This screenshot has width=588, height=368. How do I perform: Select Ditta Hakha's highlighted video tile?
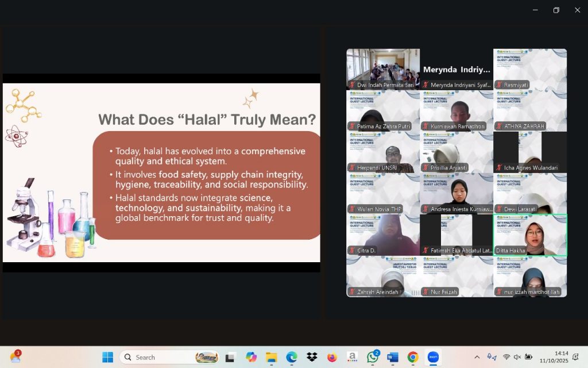pyautogui.click(x=530, y=235)
